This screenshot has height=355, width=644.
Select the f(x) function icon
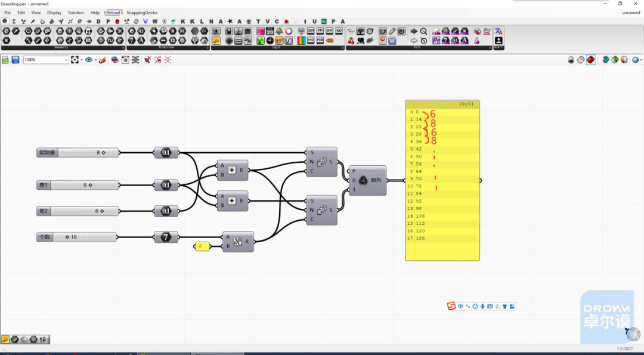point(487,31)
